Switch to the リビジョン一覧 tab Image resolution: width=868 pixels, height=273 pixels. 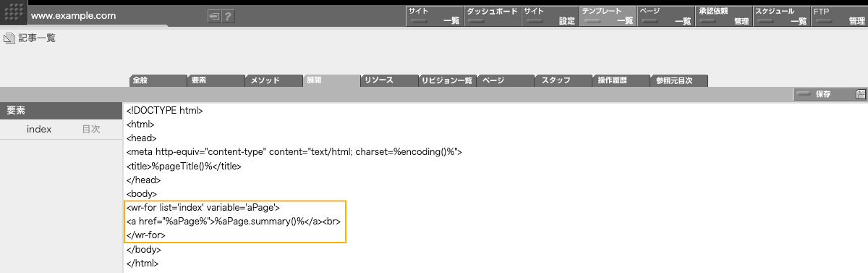tap(447, 80)
